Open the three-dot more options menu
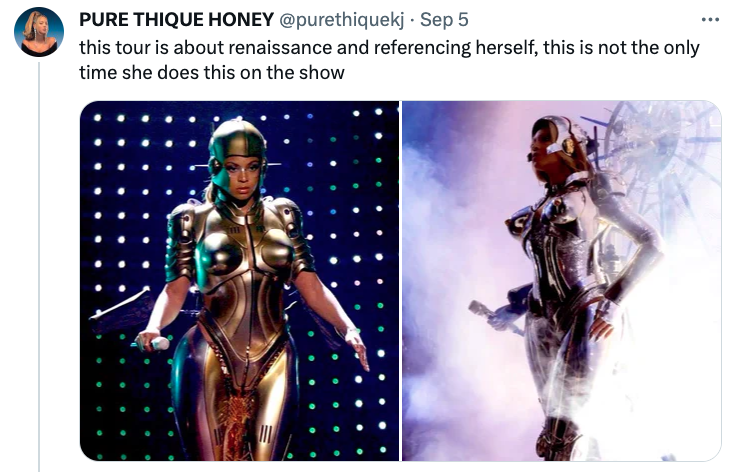The height and width of the screenshot is (472, 742). coord(710,20)
